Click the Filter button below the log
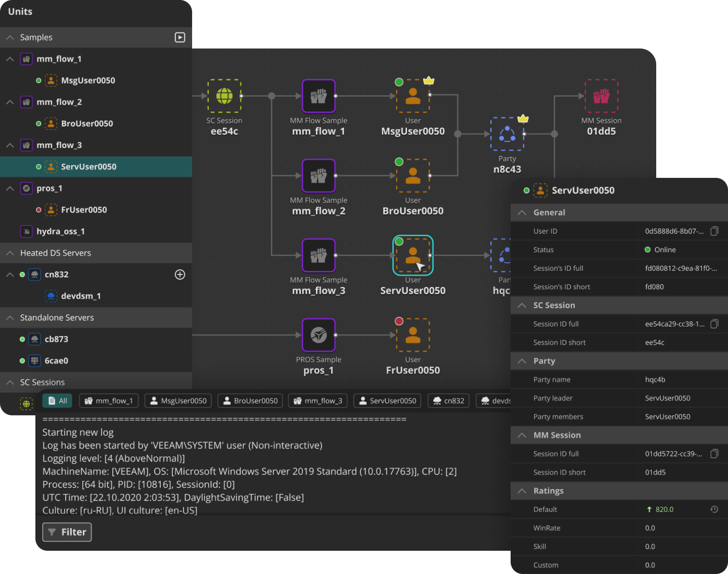The height and width of the screenshot is (574, 728). coord(67,532)
